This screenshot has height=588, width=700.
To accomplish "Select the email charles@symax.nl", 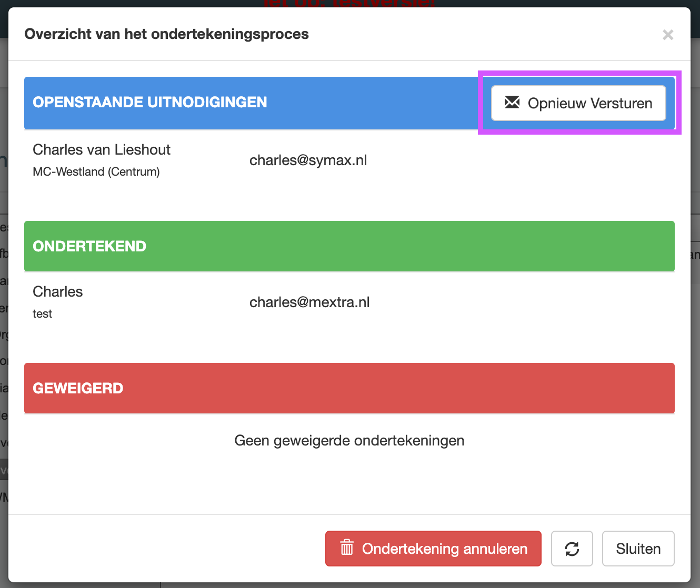I will 308,160.
